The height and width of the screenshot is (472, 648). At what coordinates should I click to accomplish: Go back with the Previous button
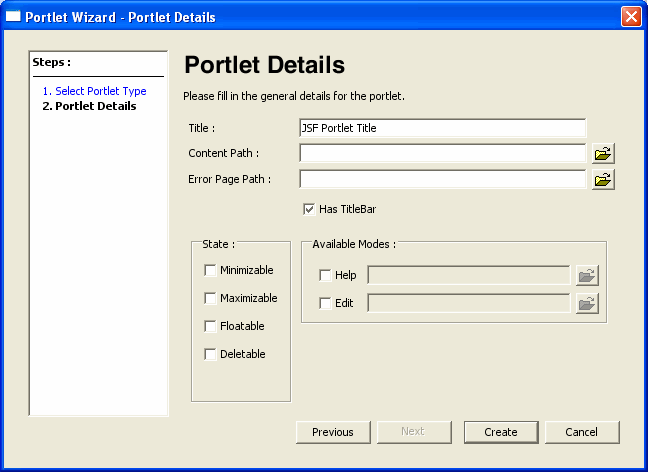(x=333, y=432)
